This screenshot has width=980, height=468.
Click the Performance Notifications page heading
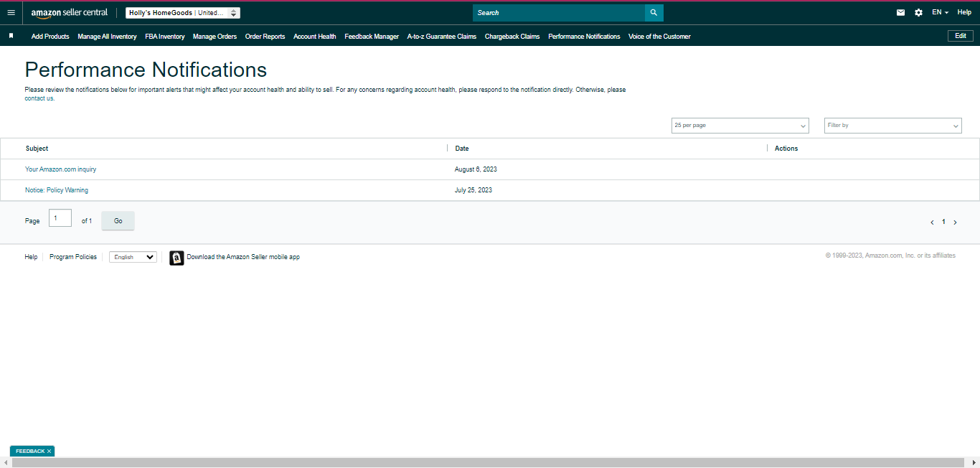point(146,70)
